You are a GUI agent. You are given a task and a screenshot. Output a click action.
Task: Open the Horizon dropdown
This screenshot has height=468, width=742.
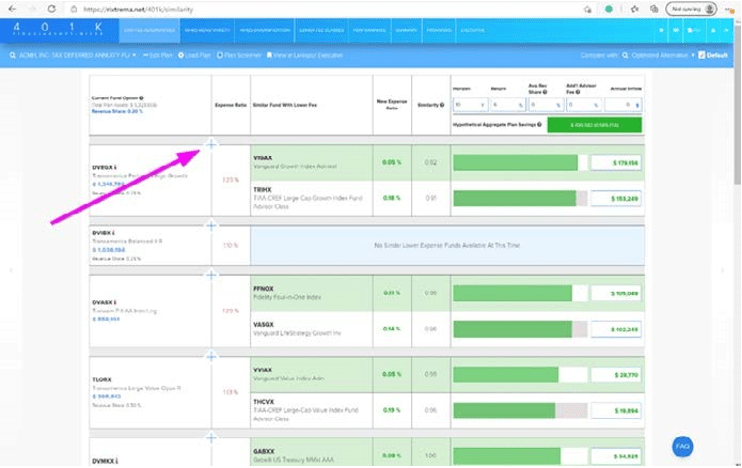click(470, 104)
